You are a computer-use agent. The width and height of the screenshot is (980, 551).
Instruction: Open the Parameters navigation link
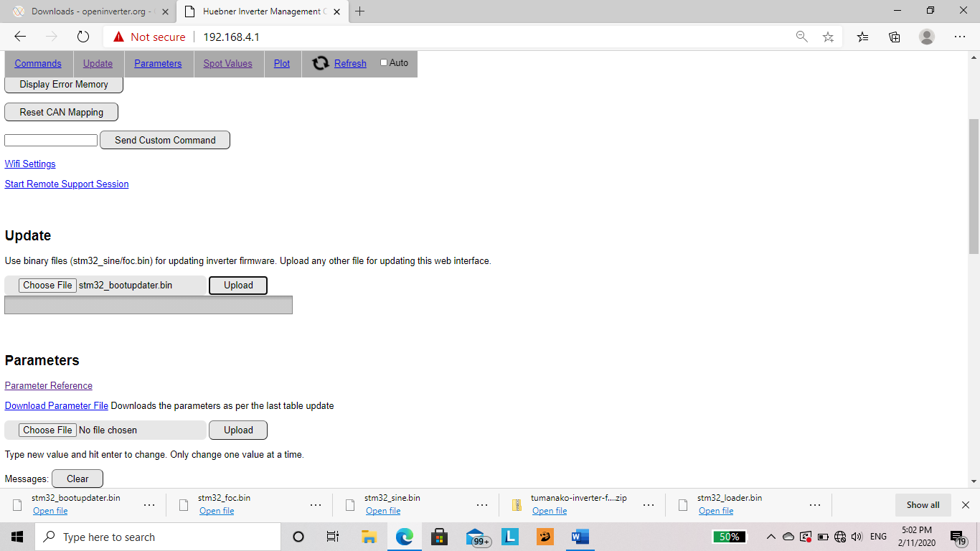point(158,63)
